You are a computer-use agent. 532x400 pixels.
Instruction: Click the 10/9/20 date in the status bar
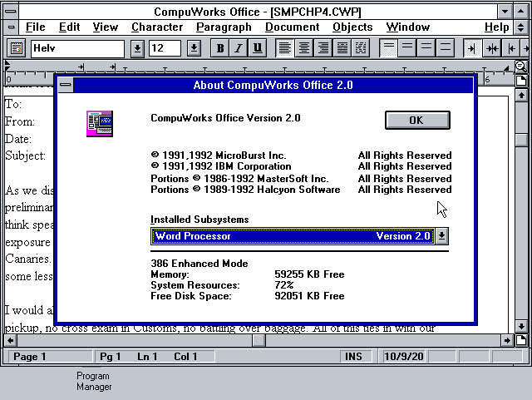403,357
